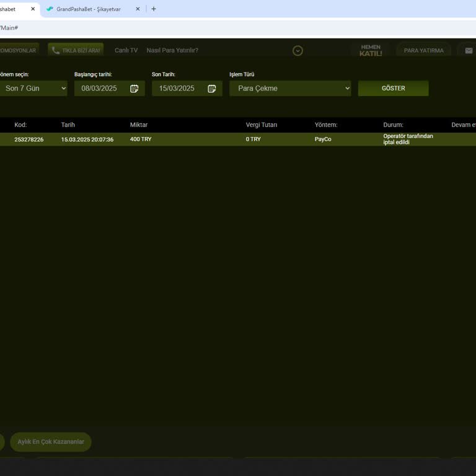Switch to the GrandPashaBet - Şikayetvar tab
This screenshot has height=476, width=476.
(90, 9)
